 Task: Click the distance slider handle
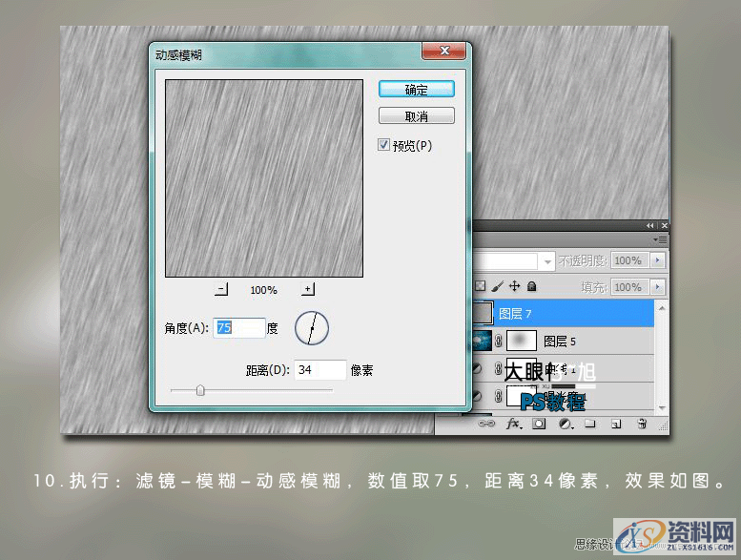[199, 389]
